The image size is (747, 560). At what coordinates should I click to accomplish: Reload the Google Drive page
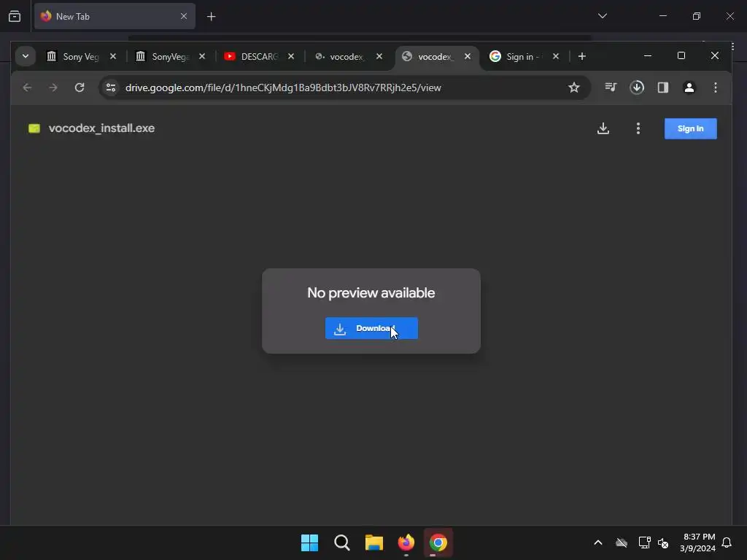[80, 87]
